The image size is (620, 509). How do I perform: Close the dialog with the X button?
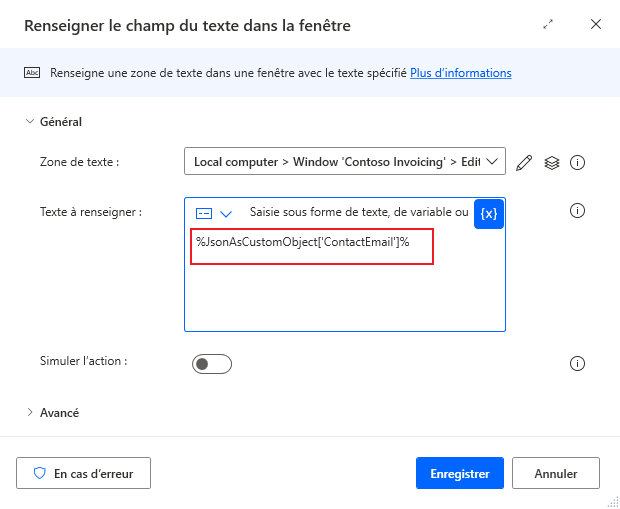pos(596,24)
